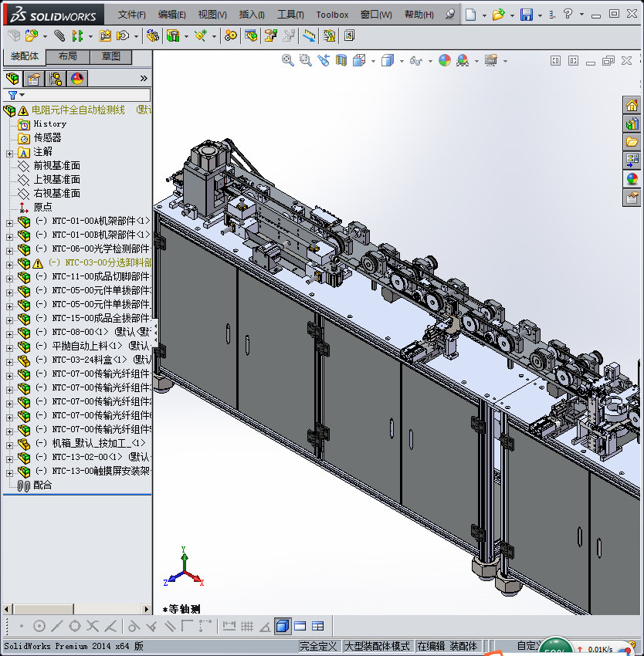
Task: Open the FeatureManager design tree tab
Action: [12, 78]
